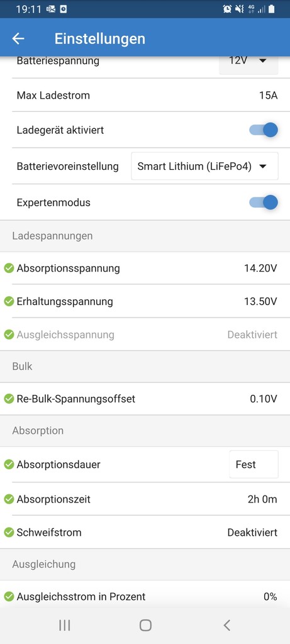This screenshot has width=290, height=644.
Task: Open the Absorptionsdauer Fest selector
Action: (254, 465)
